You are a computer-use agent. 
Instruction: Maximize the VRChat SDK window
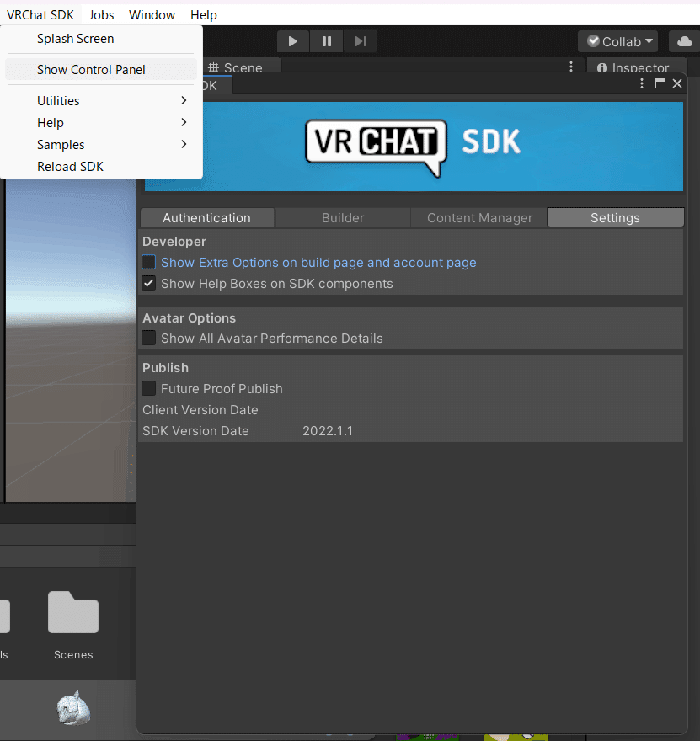tap(660, 83)
